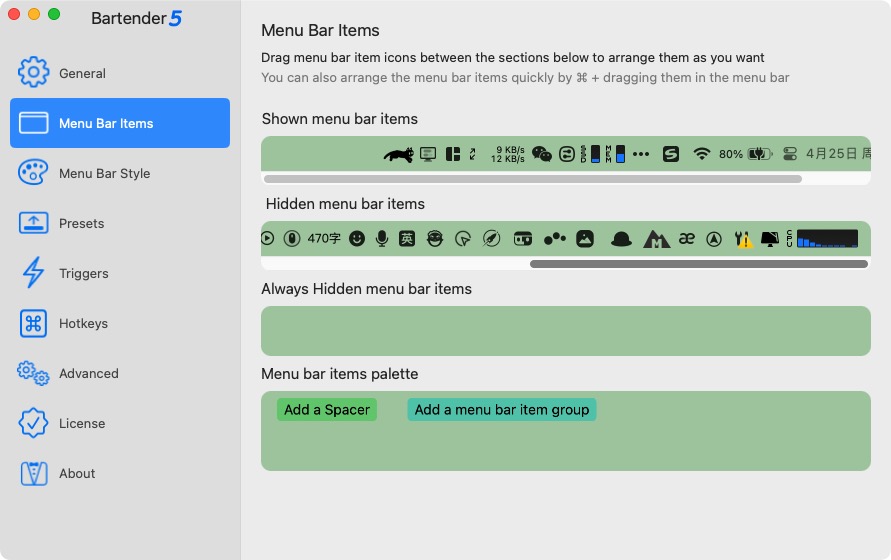Click Add a menu bar item group
Viewport: 891px width, 560px height.
(502, 409)
